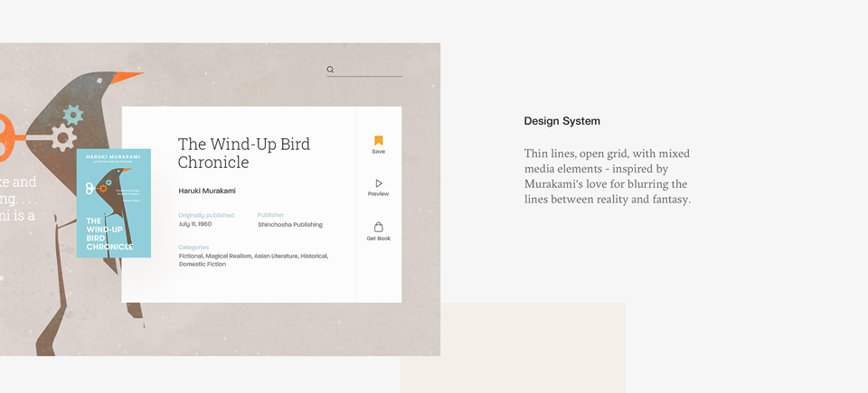Click the Design System heading
The image size is (868, 393).
coord(561,121)
